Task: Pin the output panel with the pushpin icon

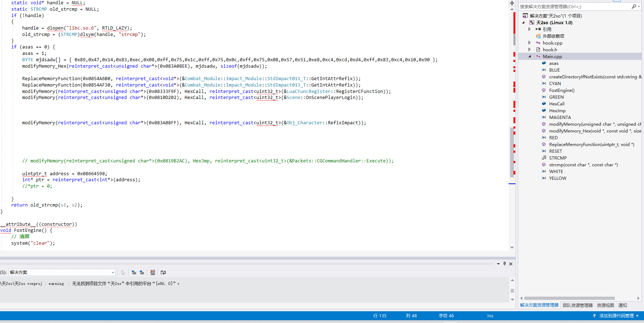Action: 504,264
